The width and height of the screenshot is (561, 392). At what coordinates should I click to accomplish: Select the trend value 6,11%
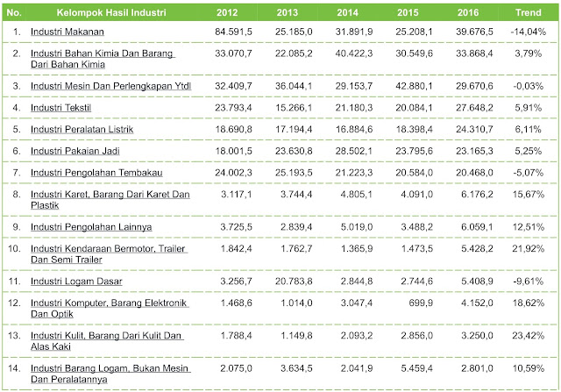(528, 129)
